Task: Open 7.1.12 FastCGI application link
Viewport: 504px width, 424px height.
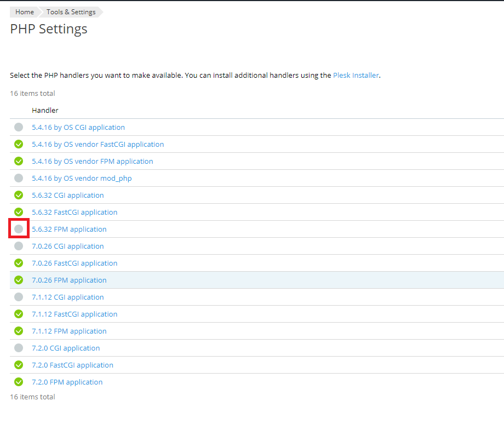Action: tap(75, 314)
